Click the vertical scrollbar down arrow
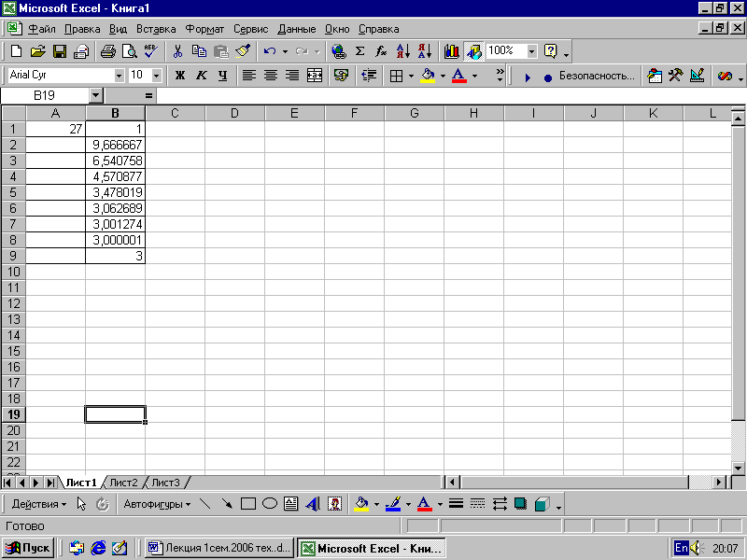This screenshot has width=747, height=560. [739, 468]
